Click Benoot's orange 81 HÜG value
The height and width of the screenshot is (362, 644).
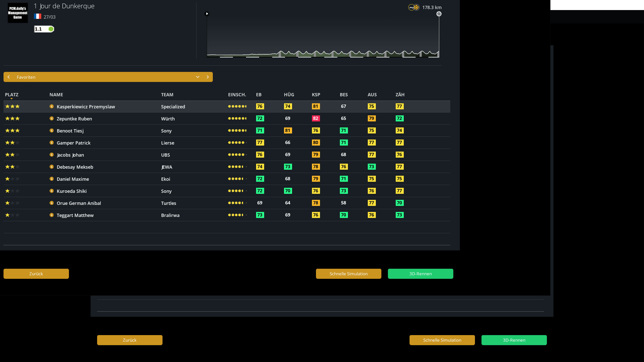pos(288,130)
